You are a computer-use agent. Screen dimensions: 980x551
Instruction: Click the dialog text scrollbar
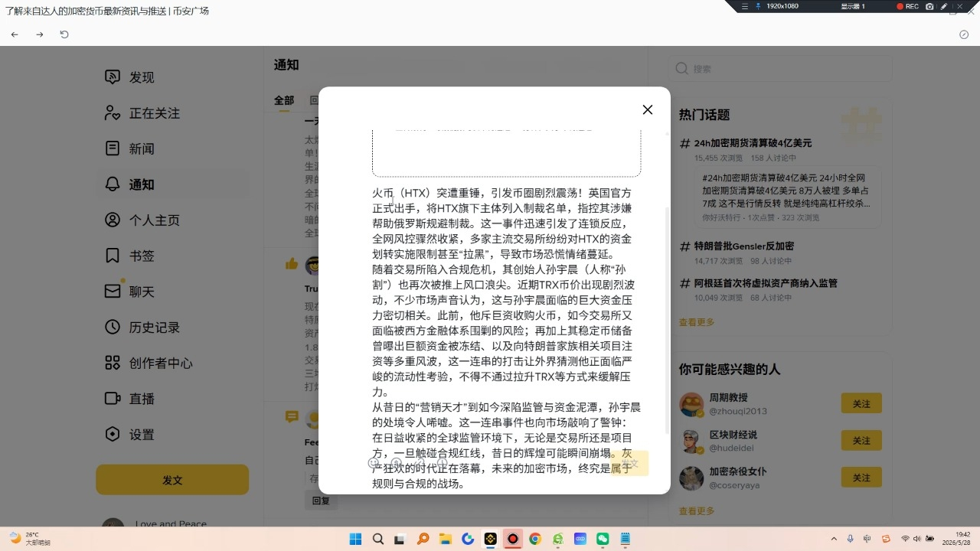coord(668,321)
